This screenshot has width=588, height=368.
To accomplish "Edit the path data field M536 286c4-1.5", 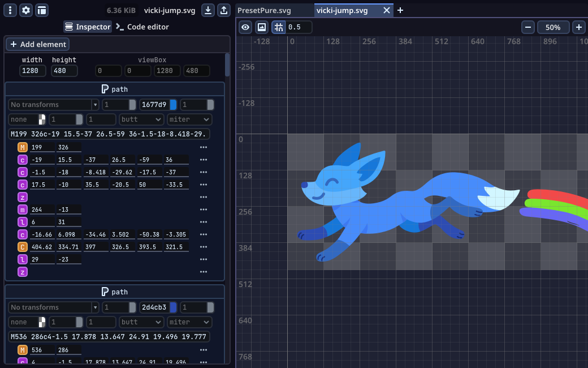I will (x=109, y=336).
